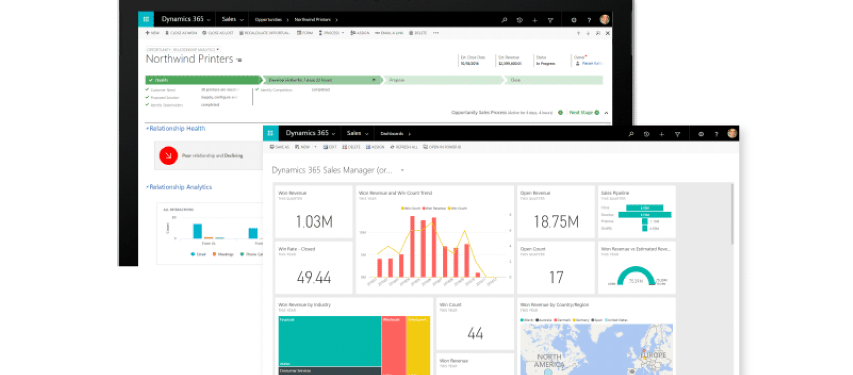Click user avatar in Northwind Printers window
The width and height of the screenshot is (853, 375).
[x=605, y=20]
